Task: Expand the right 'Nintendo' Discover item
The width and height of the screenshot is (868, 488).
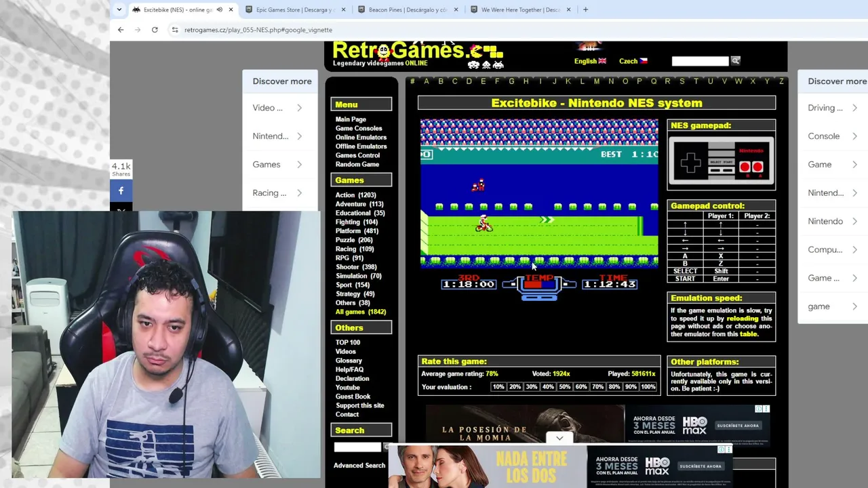Action: tap(833, 222)
